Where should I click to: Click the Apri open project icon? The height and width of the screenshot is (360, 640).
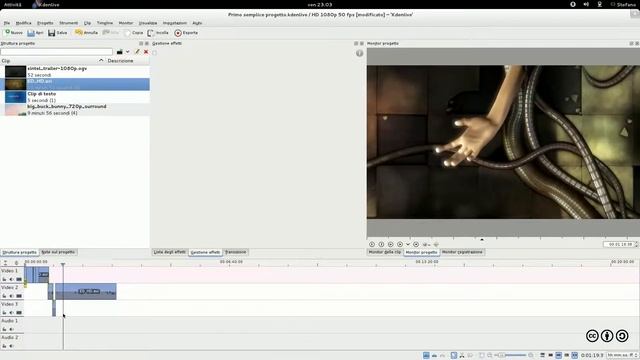pos(31,33)
